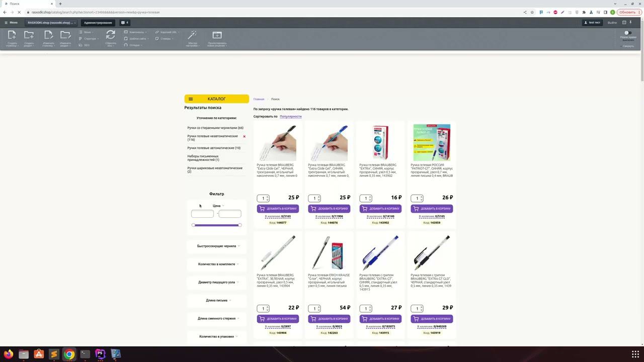The width and height of the screenshot is (644, 362).
Task: Click the Создать раздел folder icon
Action: 29,35
